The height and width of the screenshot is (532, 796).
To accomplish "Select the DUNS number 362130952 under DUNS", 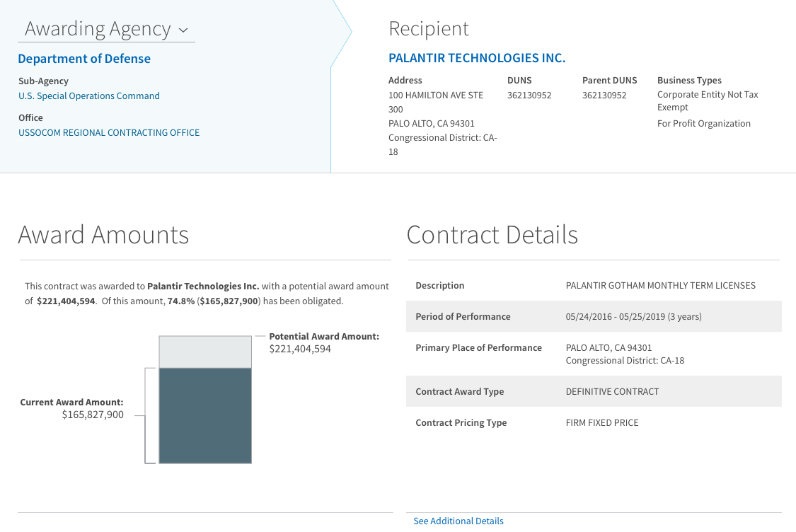I will coord(529,95).
